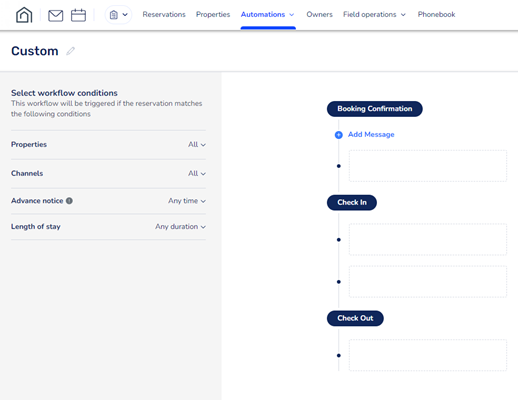Open the inbox envelope icon

(x=55, y=15)
